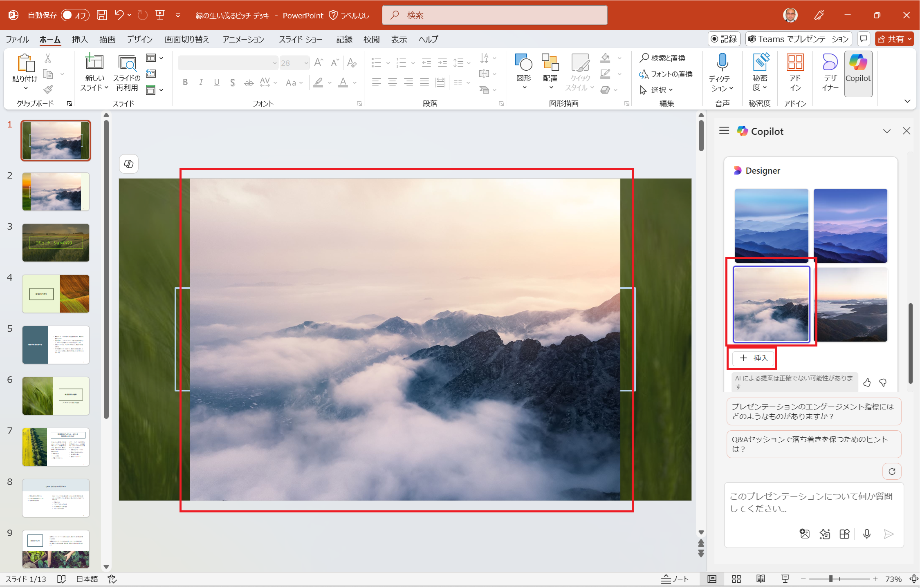Click the engagement metrics suggestion prompt
920x588 pixels.
click(x=814, y=411)
